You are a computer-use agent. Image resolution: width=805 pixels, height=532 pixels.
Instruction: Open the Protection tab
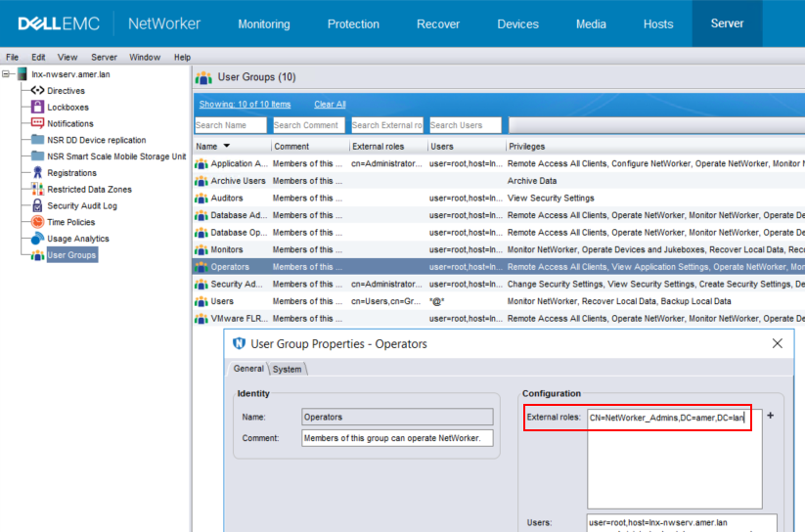(x=353, y=24)
